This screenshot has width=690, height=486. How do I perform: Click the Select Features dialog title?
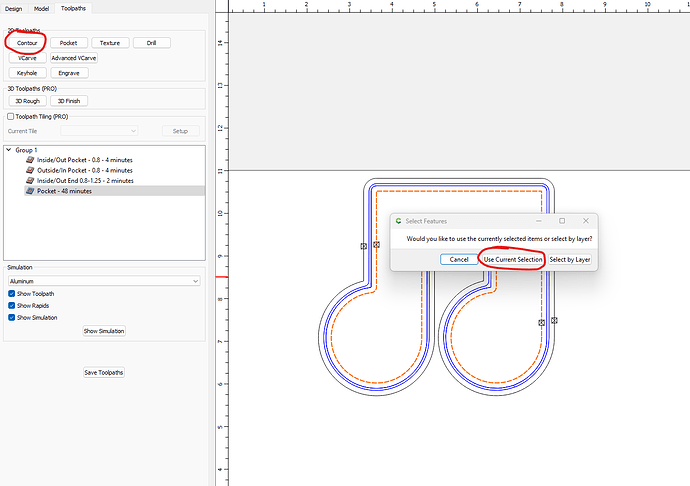(426, 221)
